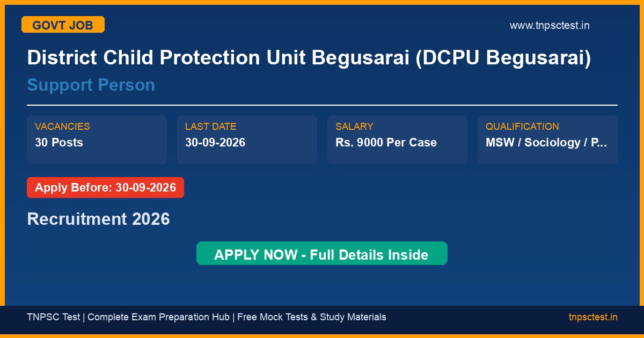The image size is (644, 338).
Task: Click the APPLY NOW - Full Details Inside button
Action: point(322,253)
